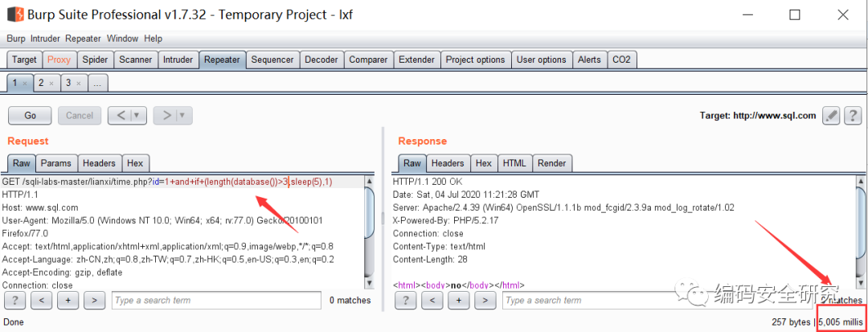Viewport: 868px width, 332px height.
Task: Open request search help icon
Action: tap(15, 301)
